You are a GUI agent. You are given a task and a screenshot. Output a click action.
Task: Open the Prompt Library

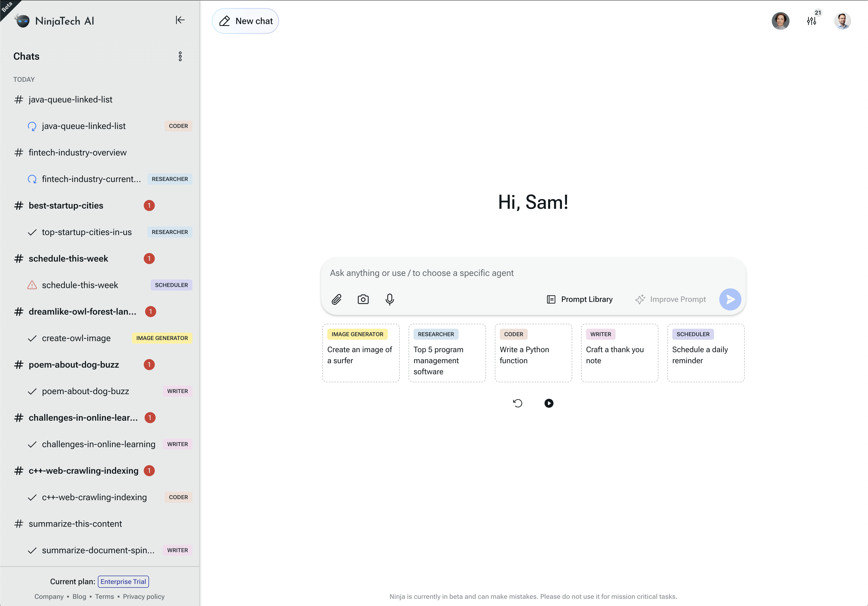[580, 299]
